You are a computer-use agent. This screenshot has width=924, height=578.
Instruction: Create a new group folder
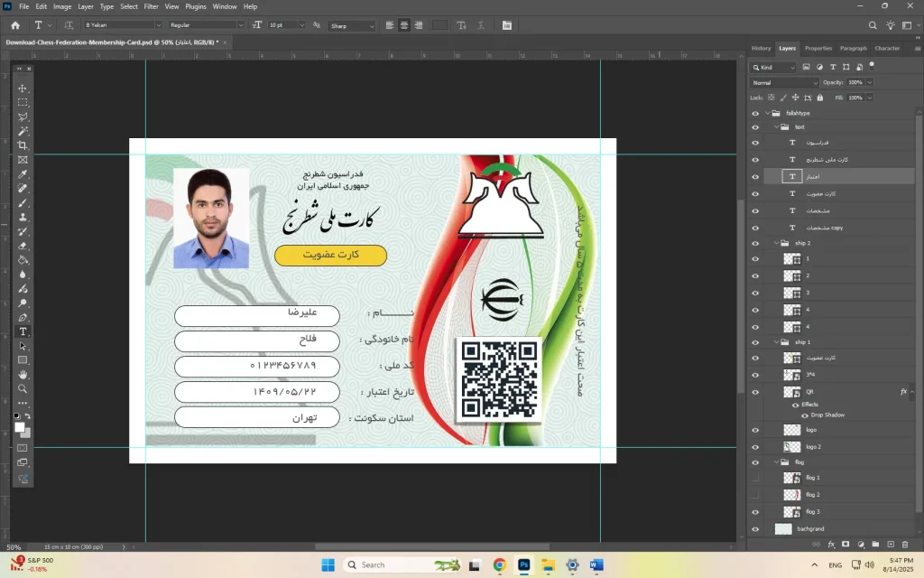coord(875,545)
